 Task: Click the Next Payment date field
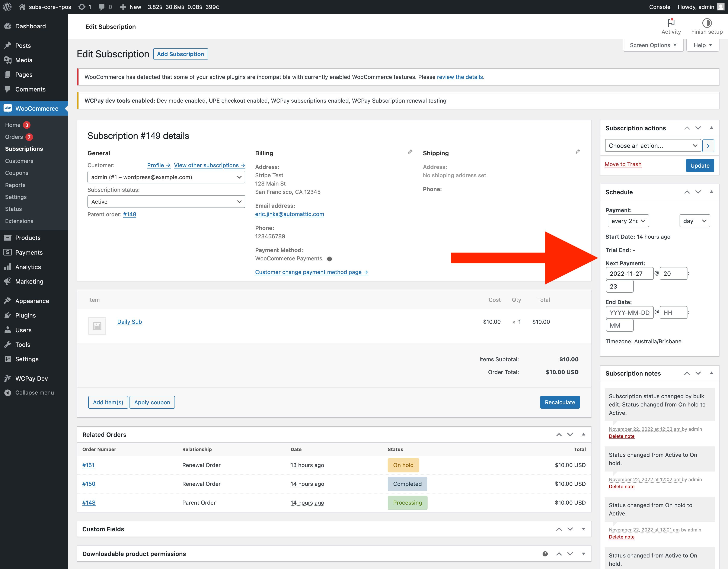(630, 273)
